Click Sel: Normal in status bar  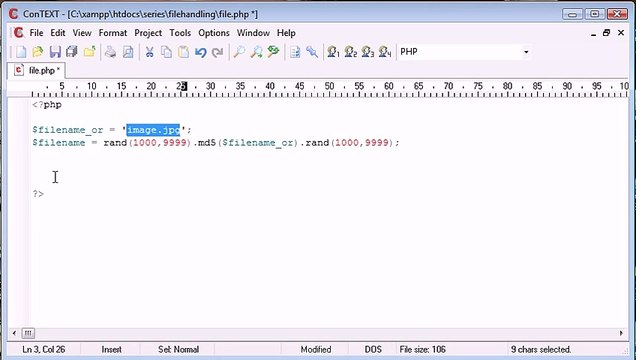[x=178, y=349]
